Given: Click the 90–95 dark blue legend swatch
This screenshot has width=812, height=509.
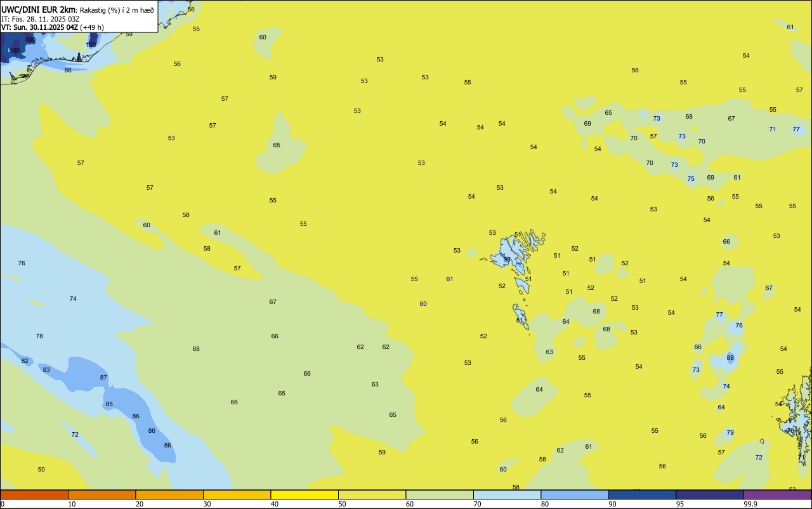Looking at the screenshot, I should pos(642,494).
